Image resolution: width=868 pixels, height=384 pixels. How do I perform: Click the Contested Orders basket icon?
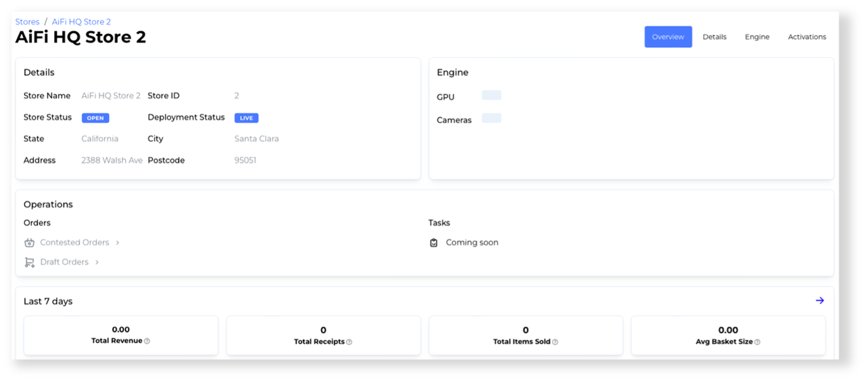(x=29, y=242)
